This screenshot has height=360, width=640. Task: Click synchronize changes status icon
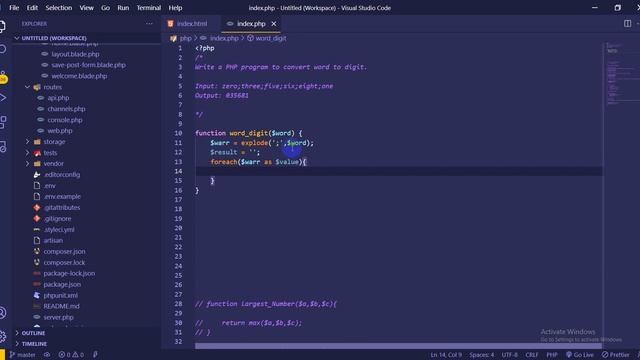[x=47, y=355]
